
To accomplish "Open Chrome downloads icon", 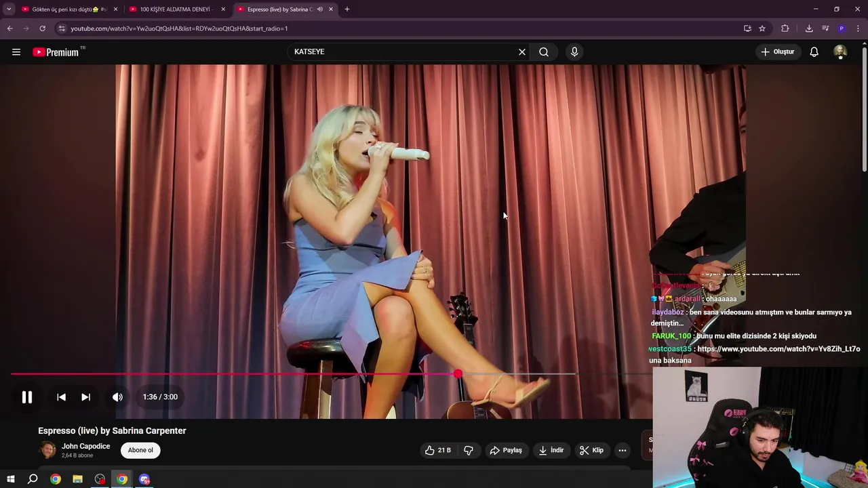I will (809, 28).
